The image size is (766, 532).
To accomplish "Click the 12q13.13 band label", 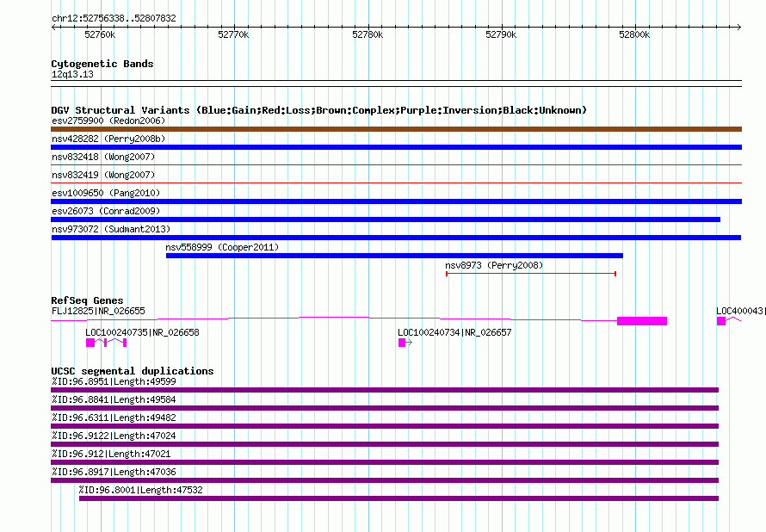I will click(x=72, y=74).
